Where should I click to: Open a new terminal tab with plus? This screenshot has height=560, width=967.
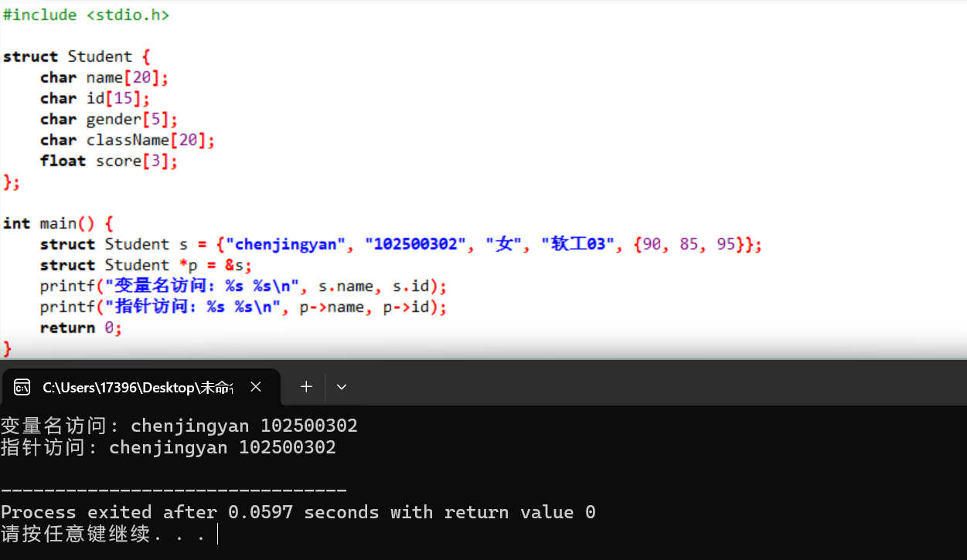[x=306, y=387]
